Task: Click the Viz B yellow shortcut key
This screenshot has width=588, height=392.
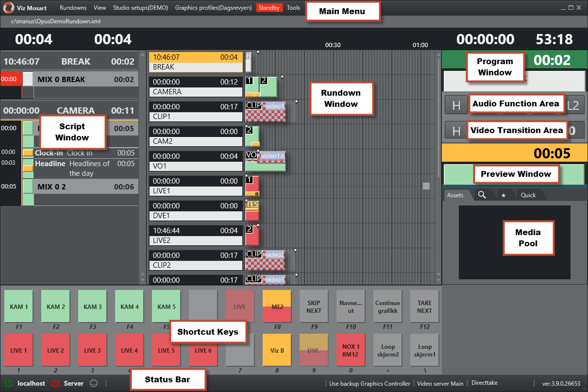Action: (x=277, y=350)
